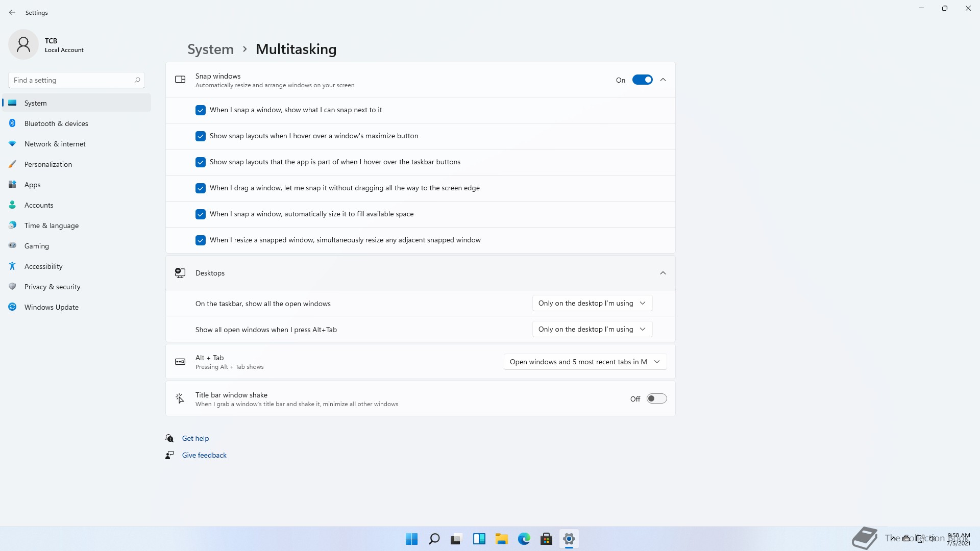Screen dimensions: 980x551
Task: Click the Give feedback link
Action: click(204, 455)
